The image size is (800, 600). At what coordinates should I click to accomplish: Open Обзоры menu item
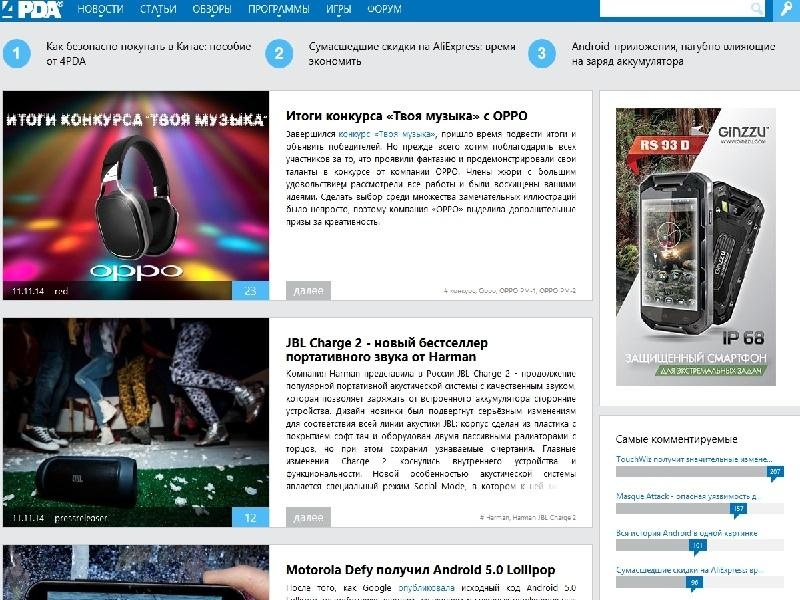[x=212, y=9]
